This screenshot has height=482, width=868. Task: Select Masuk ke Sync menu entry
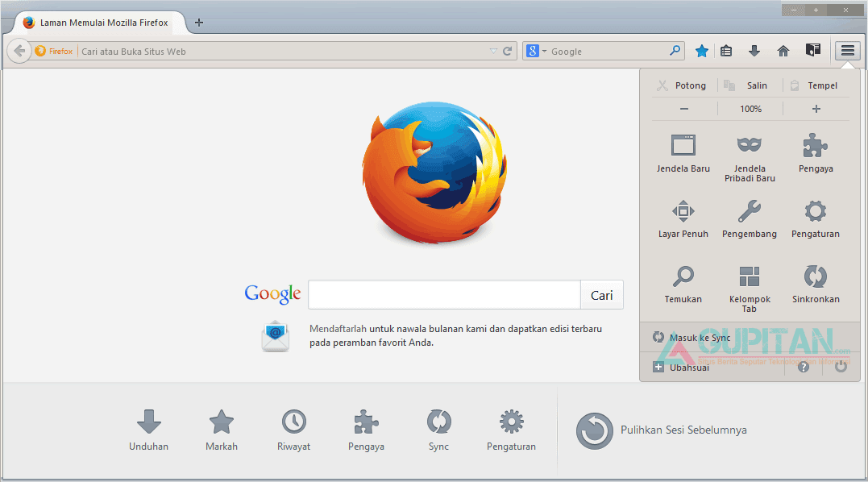700,338
